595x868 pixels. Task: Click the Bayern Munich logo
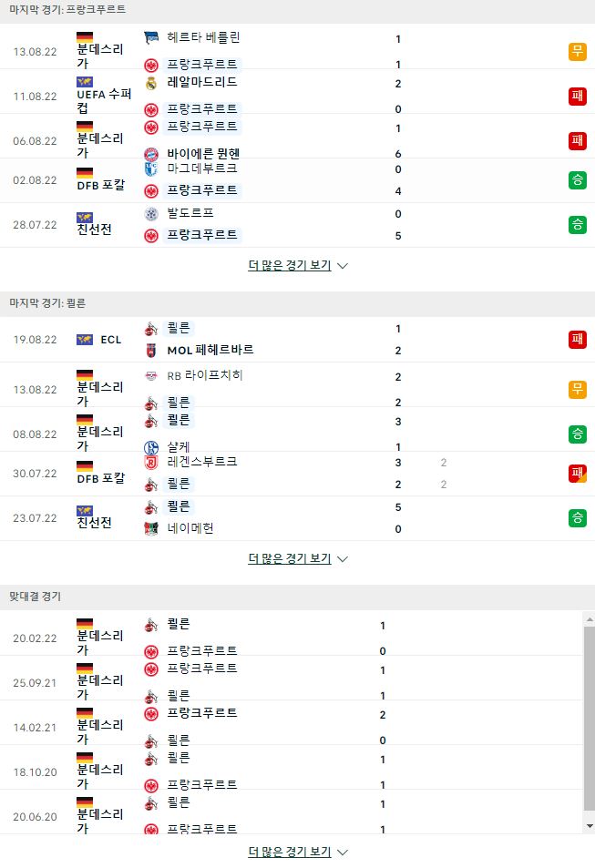[x=151, y=154]
